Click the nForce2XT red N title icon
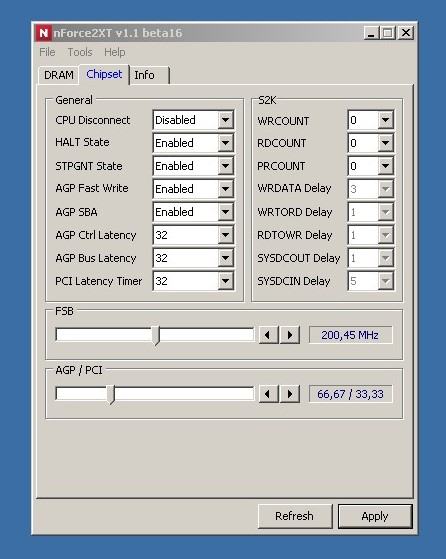 (x=43, y=33)
